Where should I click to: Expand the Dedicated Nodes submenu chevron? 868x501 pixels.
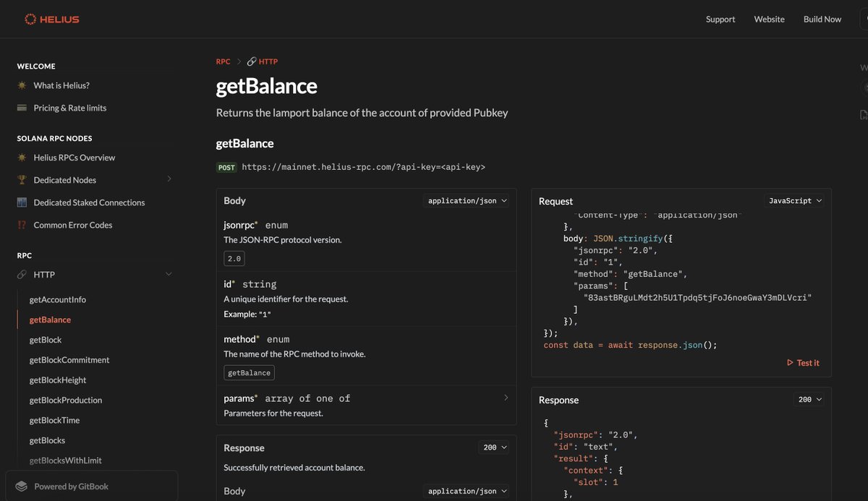point(169,179)
